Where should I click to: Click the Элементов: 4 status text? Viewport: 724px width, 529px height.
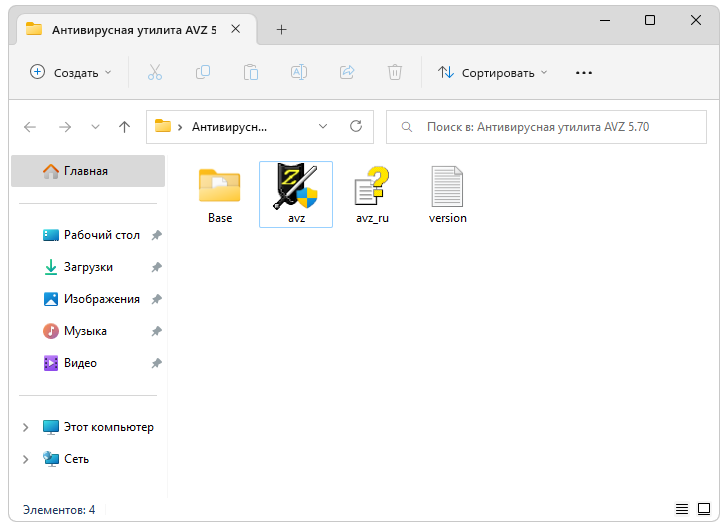point(59,510)
